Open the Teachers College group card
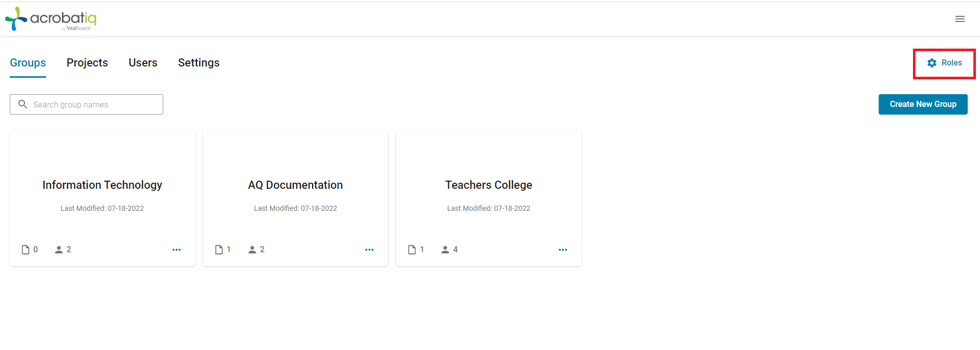The image size is (980, 350). click(489, 199)
